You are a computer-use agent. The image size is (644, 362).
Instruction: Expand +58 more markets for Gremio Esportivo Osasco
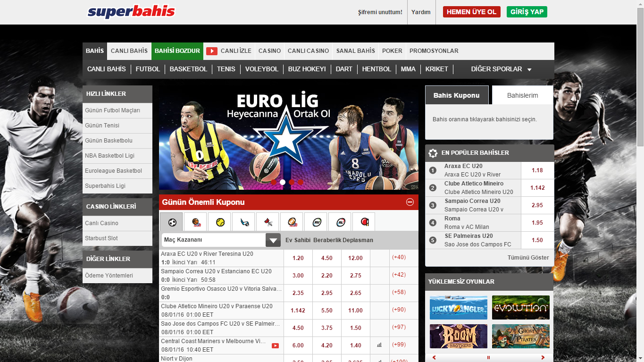pyautogui.click(x=399, y=292)
